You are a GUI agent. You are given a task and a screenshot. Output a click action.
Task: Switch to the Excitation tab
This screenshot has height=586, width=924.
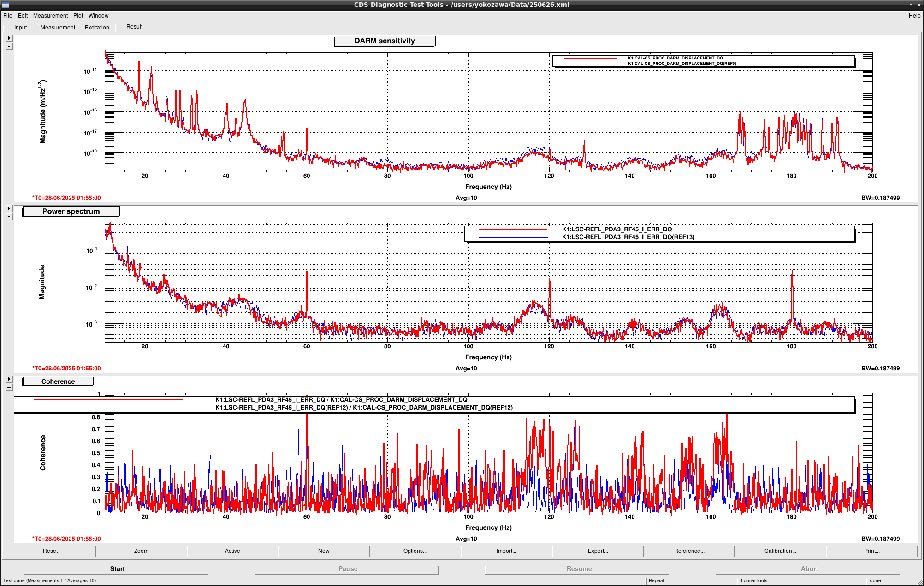click(x=97, y=28)
